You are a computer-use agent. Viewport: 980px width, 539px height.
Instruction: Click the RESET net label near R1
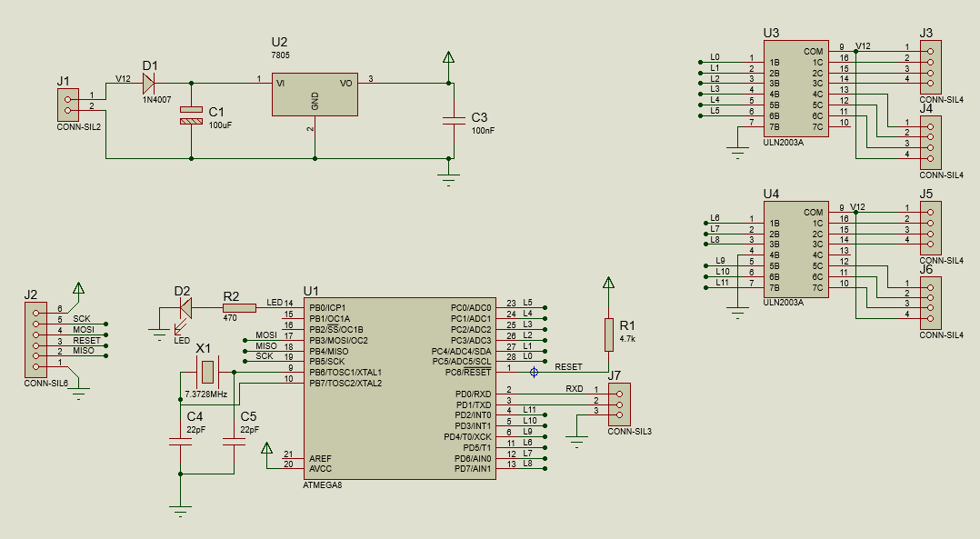[569, 367]
